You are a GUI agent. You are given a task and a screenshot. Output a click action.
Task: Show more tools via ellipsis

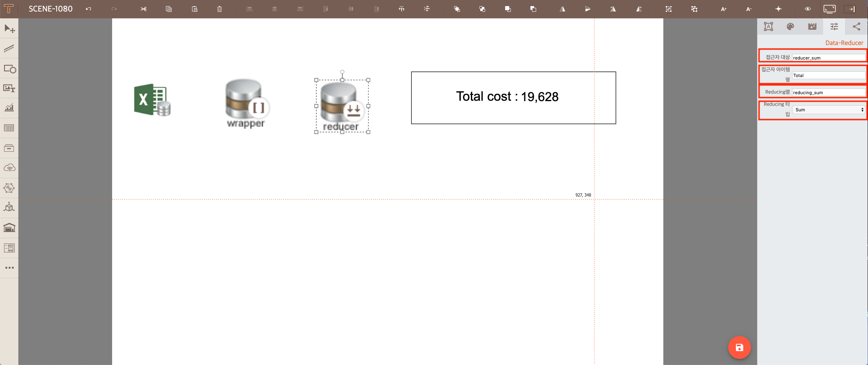tap(9, 268)
